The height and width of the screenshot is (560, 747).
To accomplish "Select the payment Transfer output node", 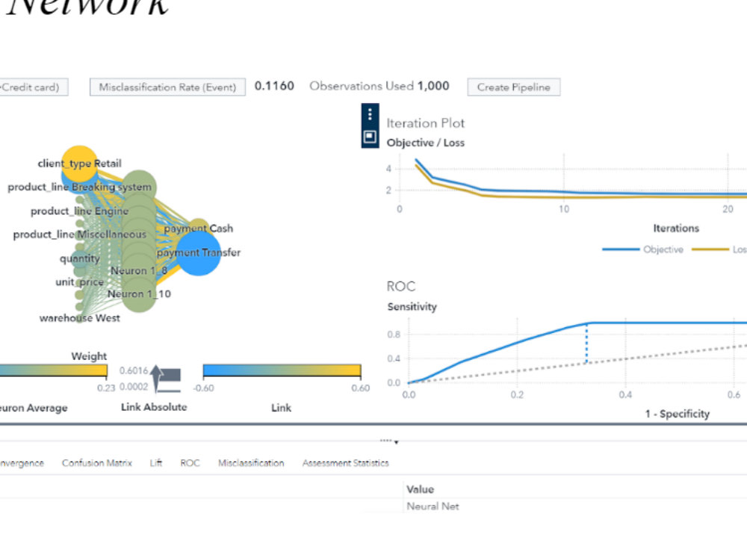I will (199, 253).
